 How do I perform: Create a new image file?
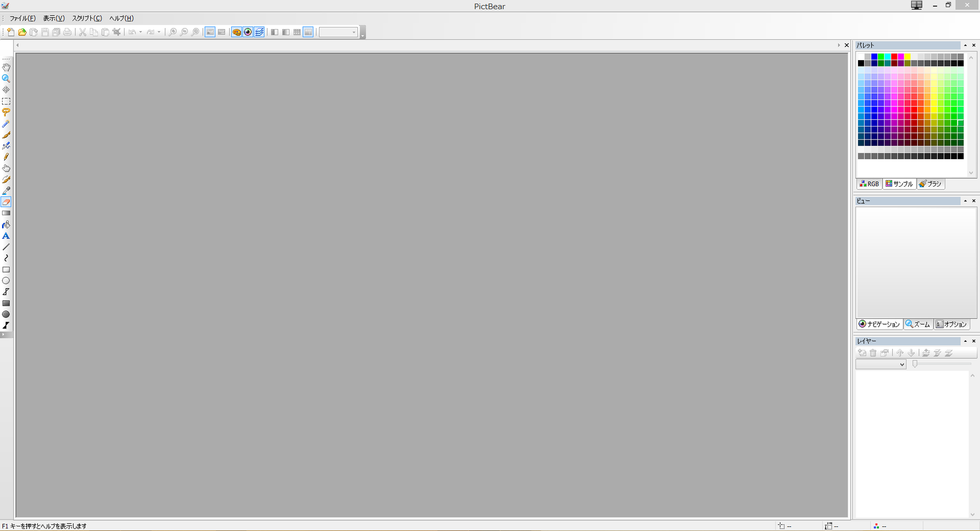coord(10,32)
